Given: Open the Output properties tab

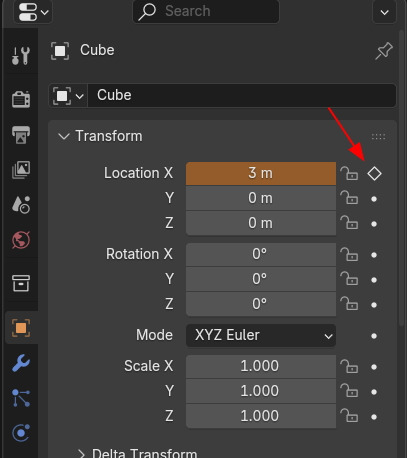Looking at the screenshot, I should pyautogui.click(x=21, y=135).
